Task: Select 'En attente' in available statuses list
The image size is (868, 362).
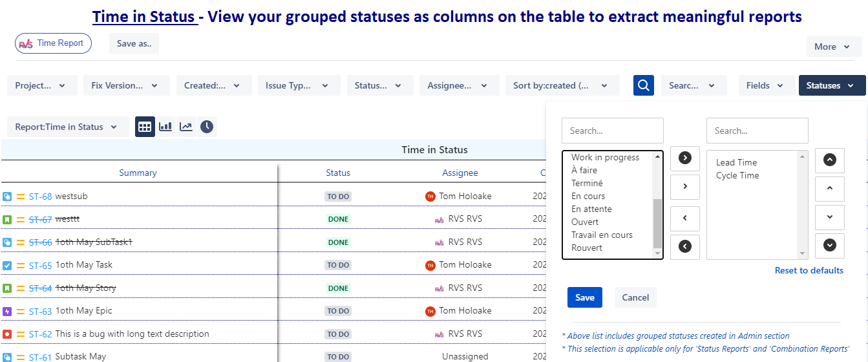Action: 591,209
